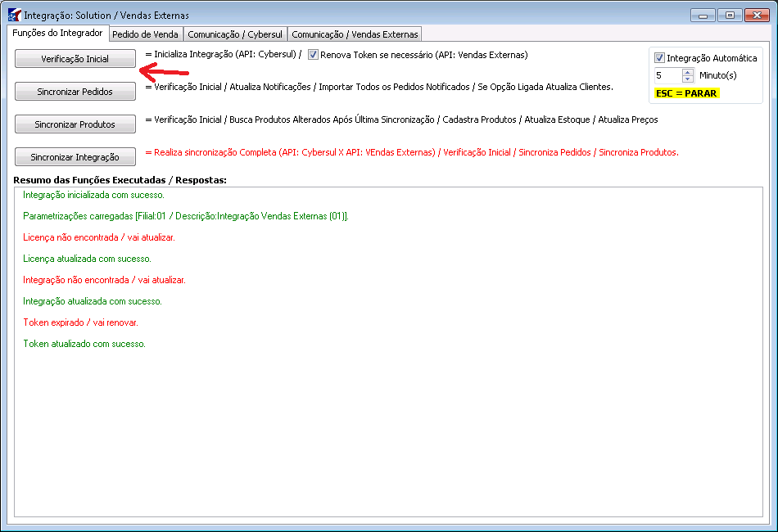Minimize the Integração window
Viewport: 778px width, 532px height.
(x=703, y=16)
